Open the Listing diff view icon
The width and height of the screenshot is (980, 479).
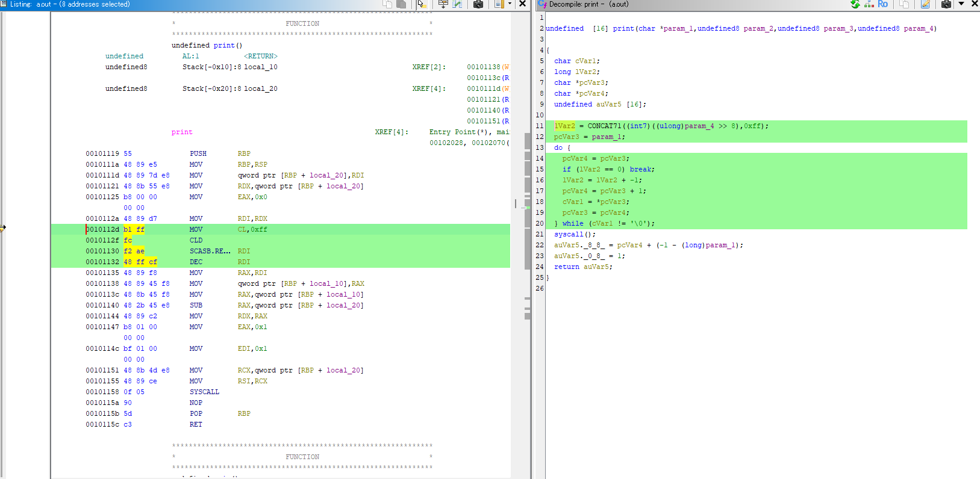458,4
